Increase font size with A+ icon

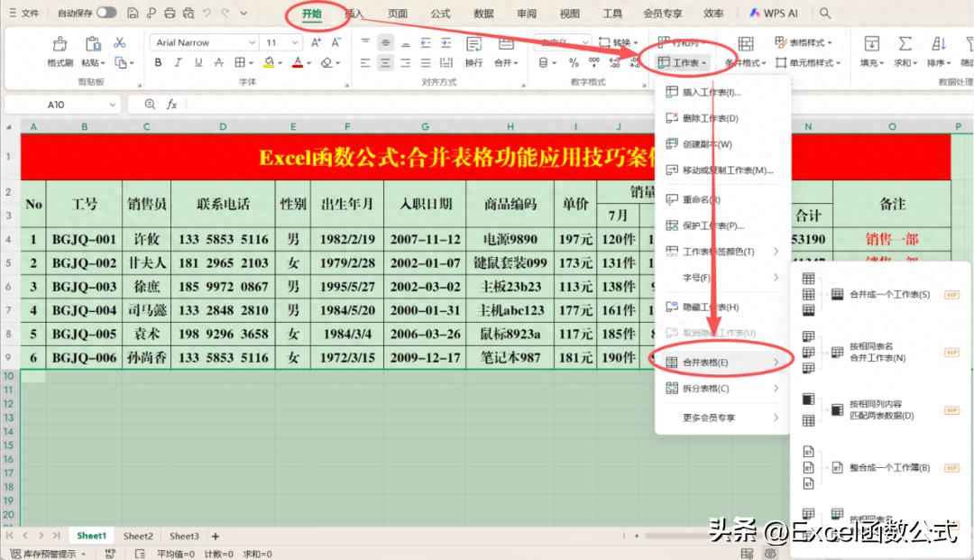[317, 42]
